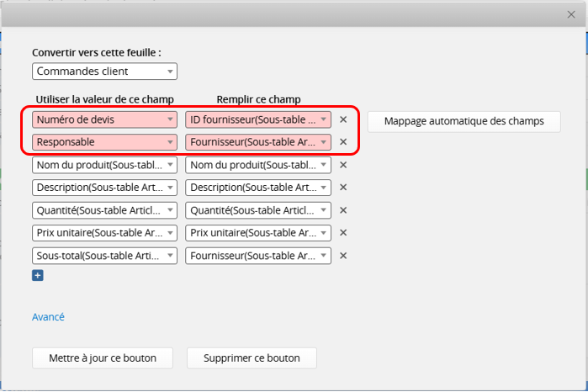Remove the Numéro de devis mapping row
Viewport: 588px width, 392px height.
(343, 119)
